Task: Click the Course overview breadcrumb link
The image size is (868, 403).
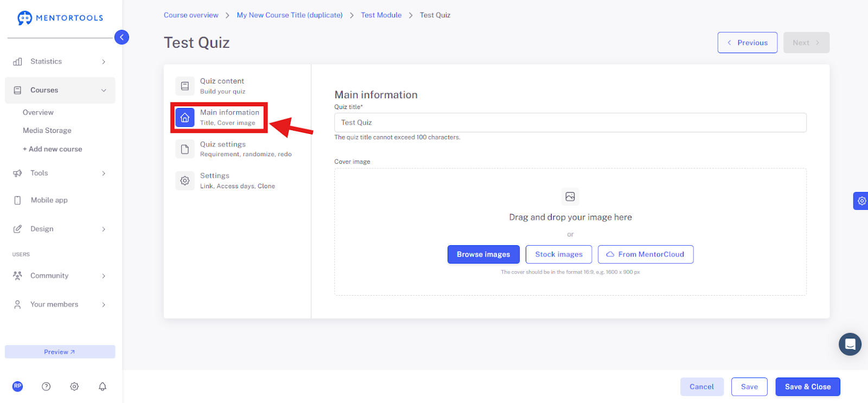Action: pyautogui.click(x=191, y=15)
